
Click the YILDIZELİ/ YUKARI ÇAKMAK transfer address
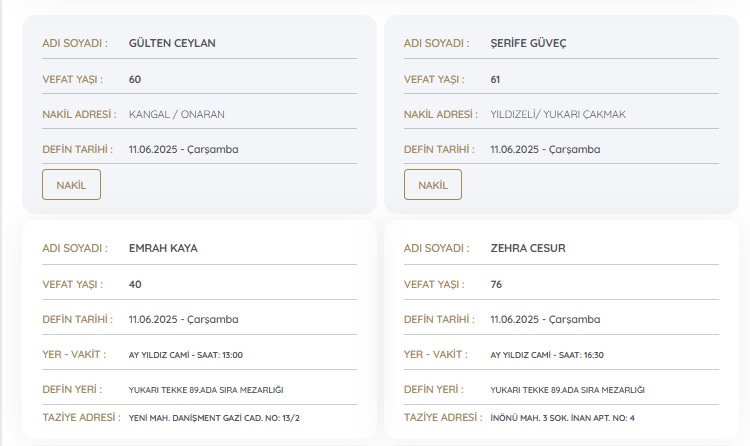[x=558, y=114]
